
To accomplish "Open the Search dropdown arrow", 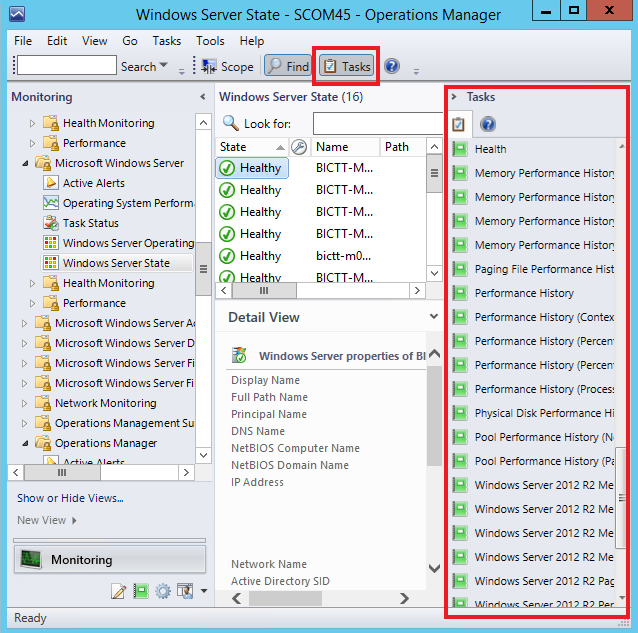I will [x=164, y=65].
